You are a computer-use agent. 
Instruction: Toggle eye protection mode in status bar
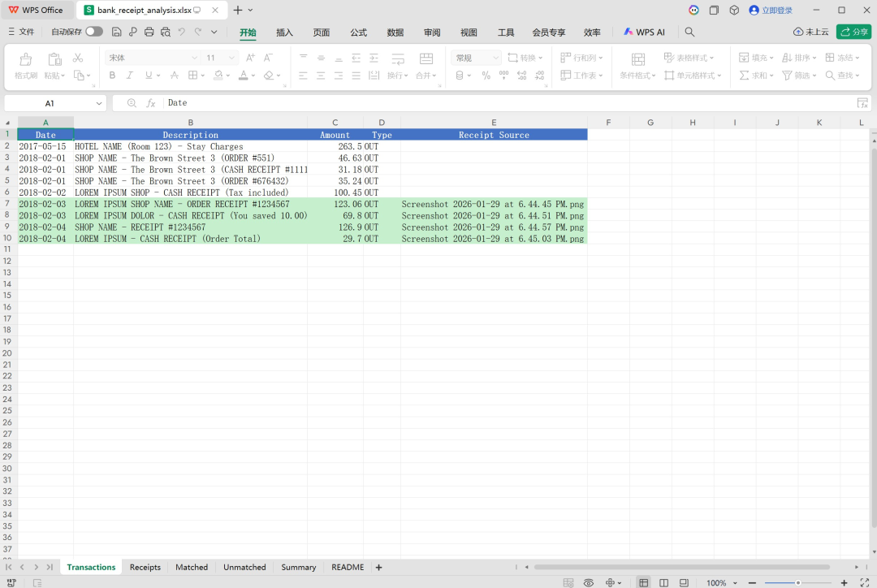tap(589, 582)
